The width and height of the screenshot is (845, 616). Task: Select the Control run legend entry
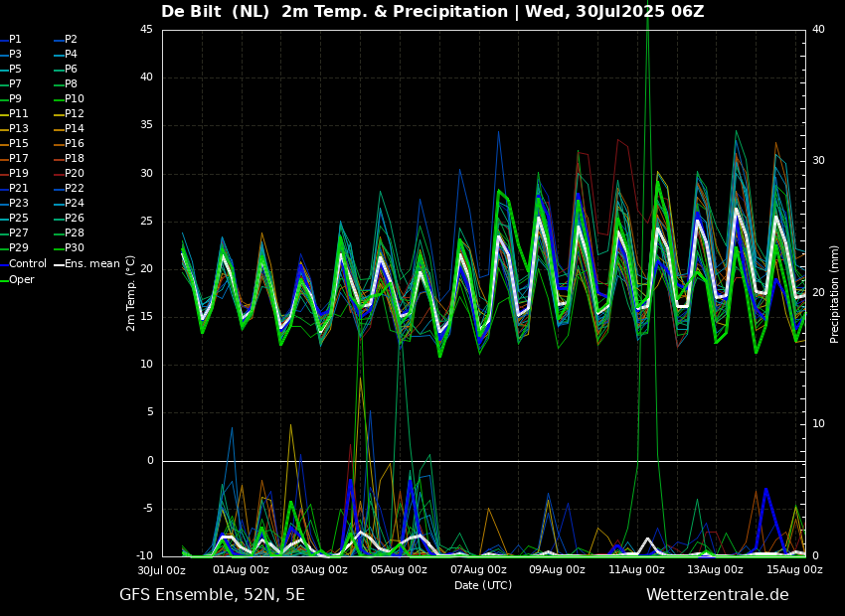pos(27,263)
